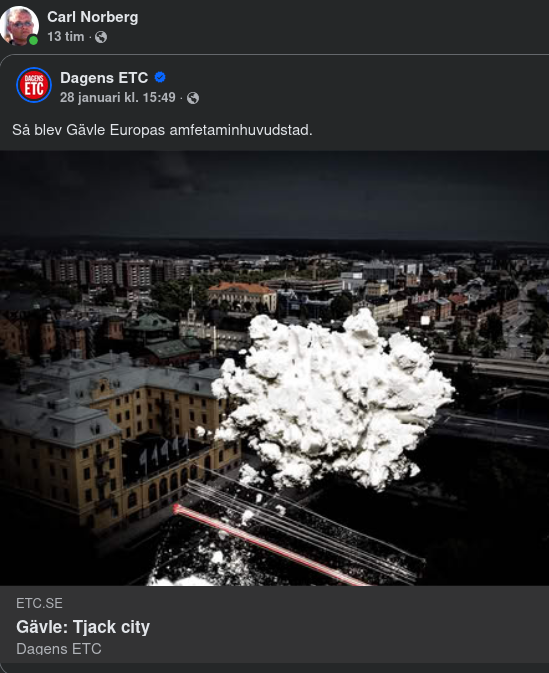Click the red line in the image

[268, 545]
